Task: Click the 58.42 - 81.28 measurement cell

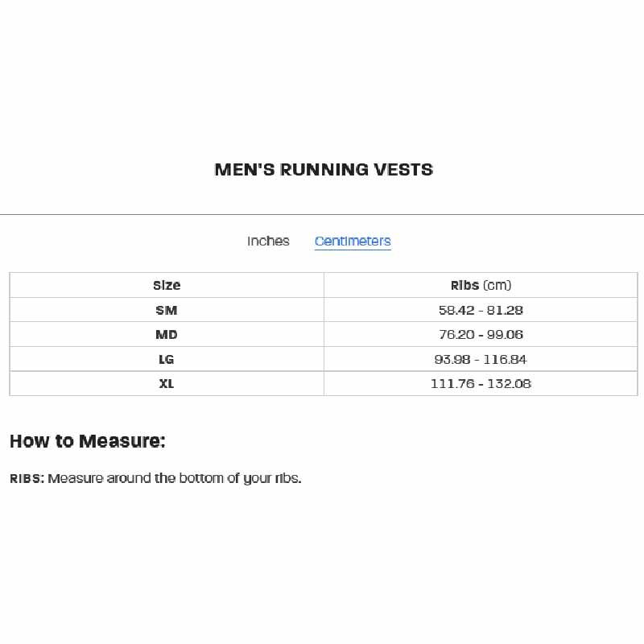Action: pos(481,310)
